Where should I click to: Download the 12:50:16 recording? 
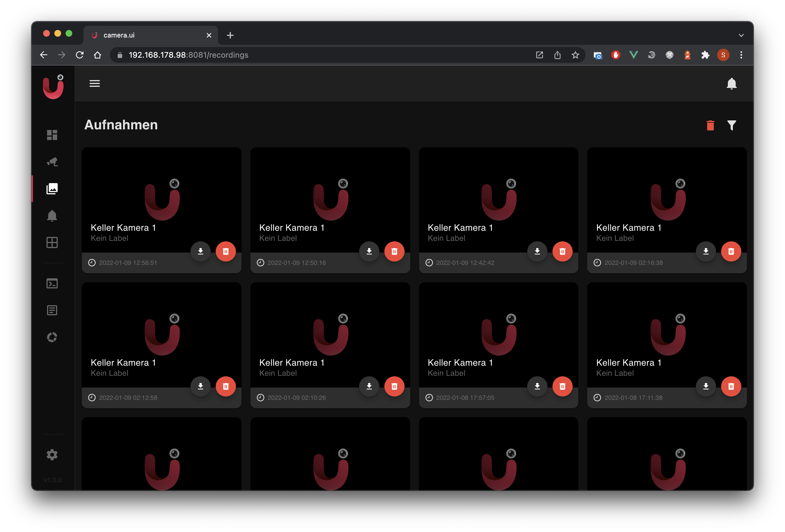point(369,251)
